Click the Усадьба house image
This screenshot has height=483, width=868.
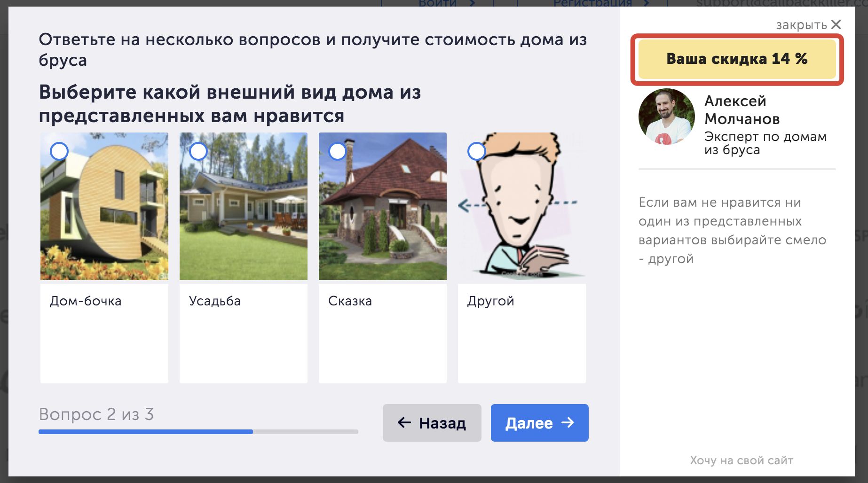[x=244, y=206]
